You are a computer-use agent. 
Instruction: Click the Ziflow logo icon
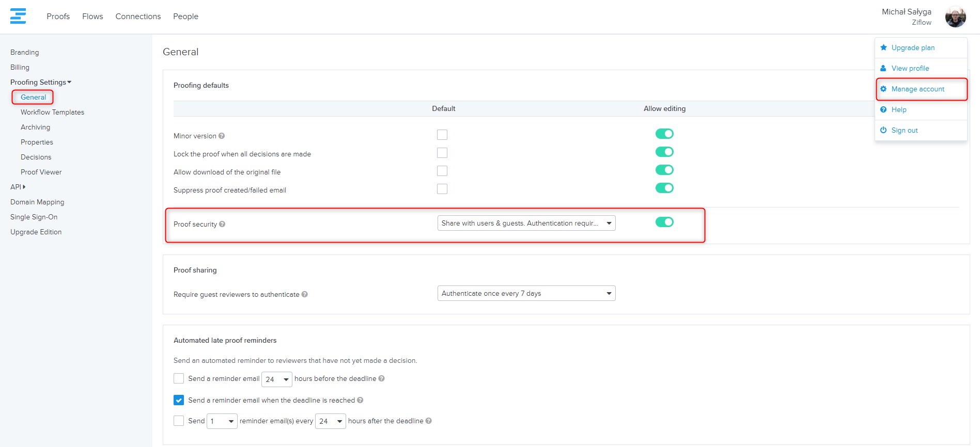point(18,16)
